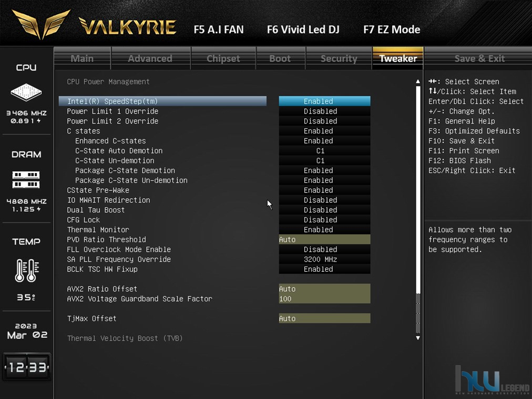Select the Dual Tau Boost label

pyautogui.click(x=96, y=210)
